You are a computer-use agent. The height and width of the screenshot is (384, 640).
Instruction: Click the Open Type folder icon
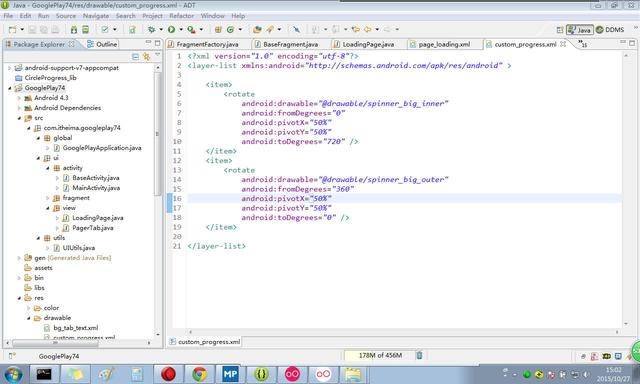(x=257, y=29)
